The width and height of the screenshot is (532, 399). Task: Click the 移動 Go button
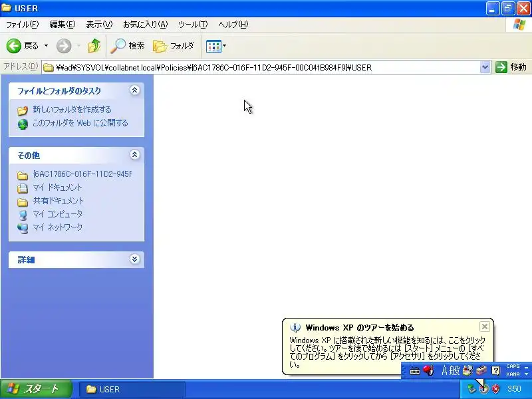pos(511,67)
